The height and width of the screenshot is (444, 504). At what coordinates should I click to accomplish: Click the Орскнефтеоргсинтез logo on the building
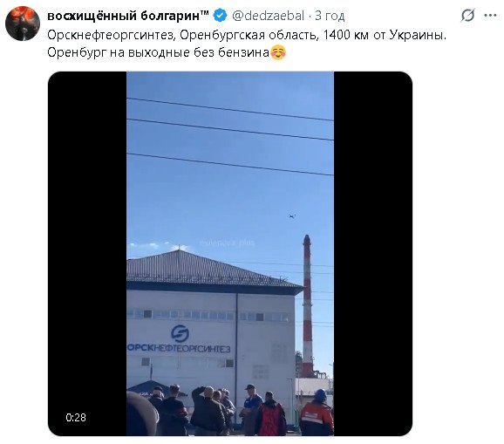[x=180, y=338]
